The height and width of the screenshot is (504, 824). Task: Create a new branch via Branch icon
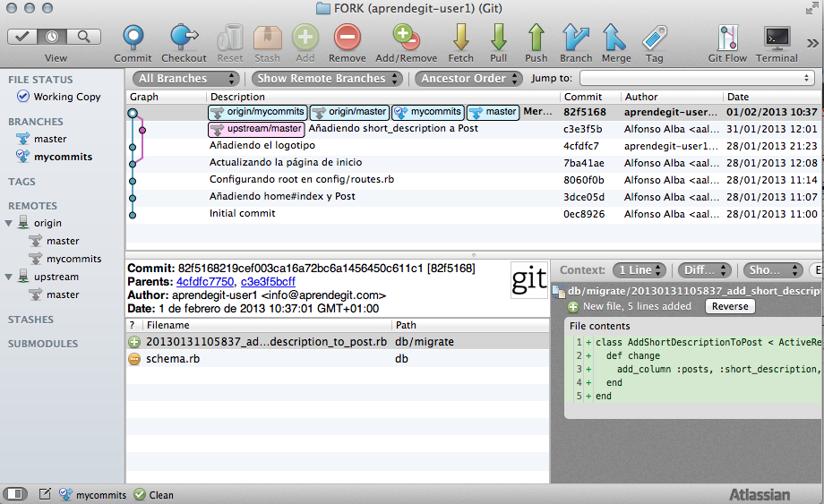[576, 38]
